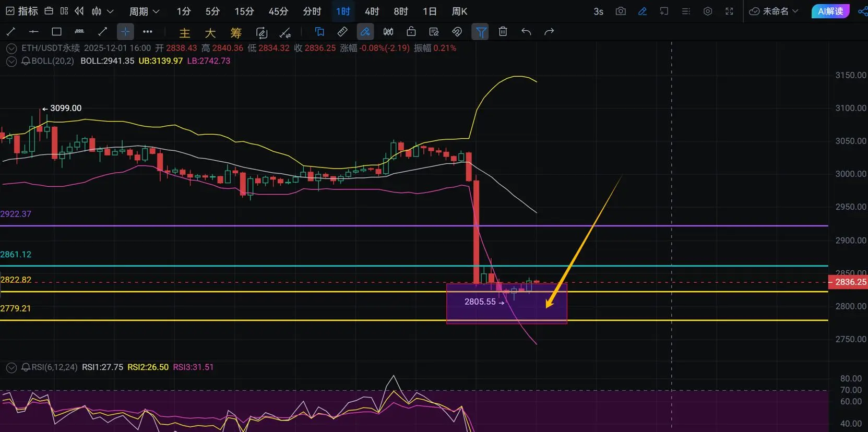Share the chart via share icon
868x432 pixels.
click(863, 11)
